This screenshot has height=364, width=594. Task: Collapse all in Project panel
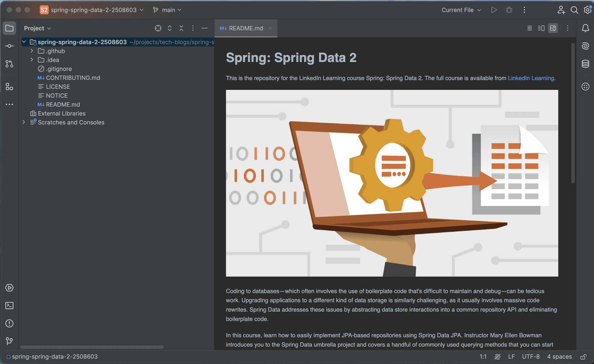click(181, 28)
